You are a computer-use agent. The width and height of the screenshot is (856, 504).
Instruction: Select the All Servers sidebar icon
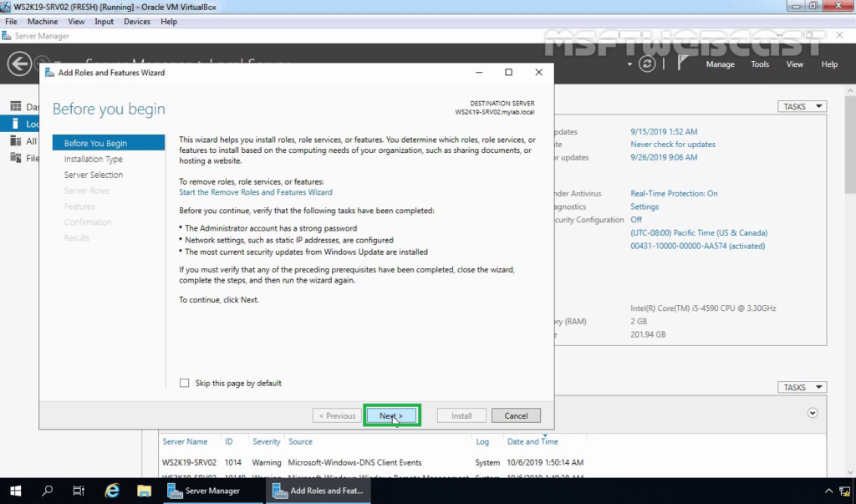(15, 141)
